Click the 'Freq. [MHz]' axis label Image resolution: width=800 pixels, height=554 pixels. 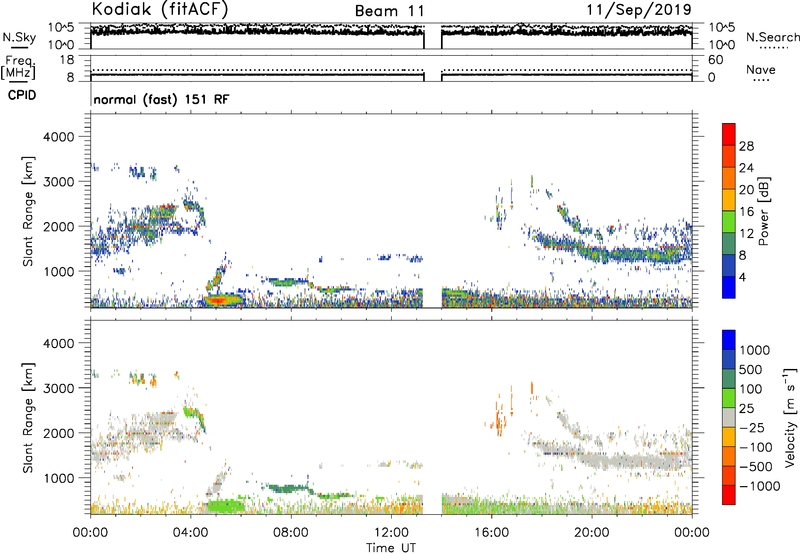pos(18,67)
